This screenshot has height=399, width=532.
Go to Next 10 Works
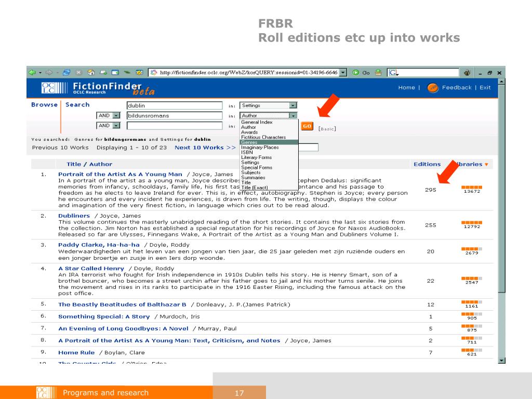click(205, 148)
